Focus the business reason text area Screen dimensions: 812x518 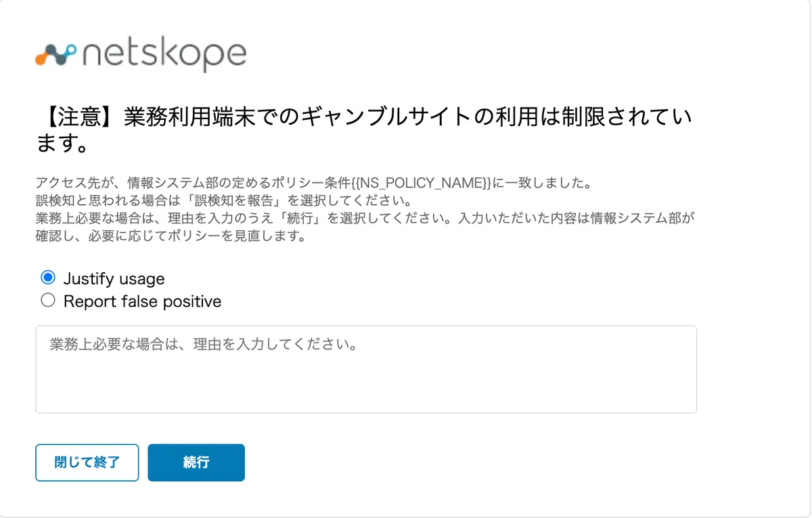coord(366,369)
